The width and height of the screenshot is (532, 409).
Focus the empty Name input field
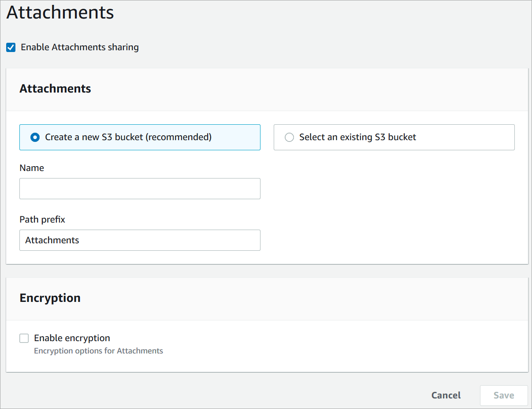(140, 189)
